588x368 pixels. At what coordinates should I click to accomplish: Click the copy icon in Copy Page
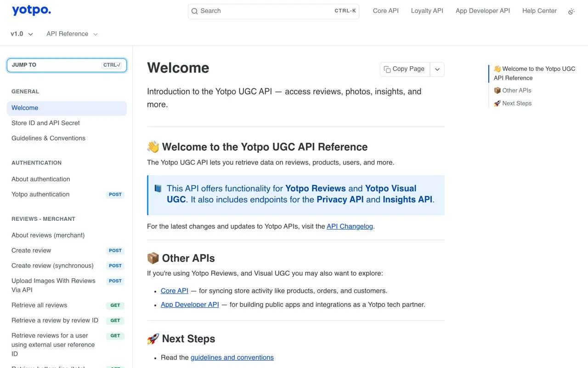(x=387, y=69)
